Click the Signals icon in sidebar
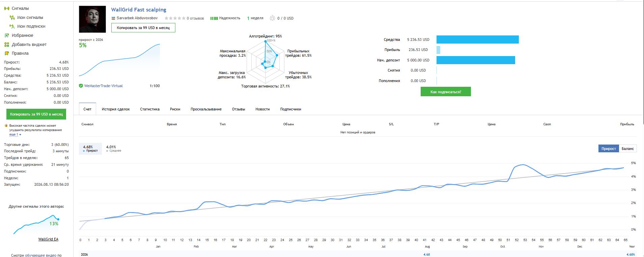This screenshot has height=257, width=644. click(x=6, y=8)
